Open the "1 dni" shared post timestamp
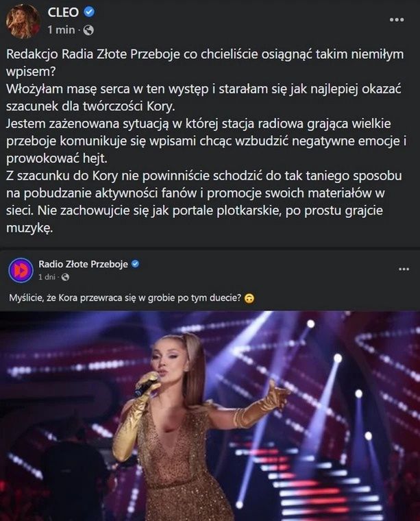 [x=47, y=277]
